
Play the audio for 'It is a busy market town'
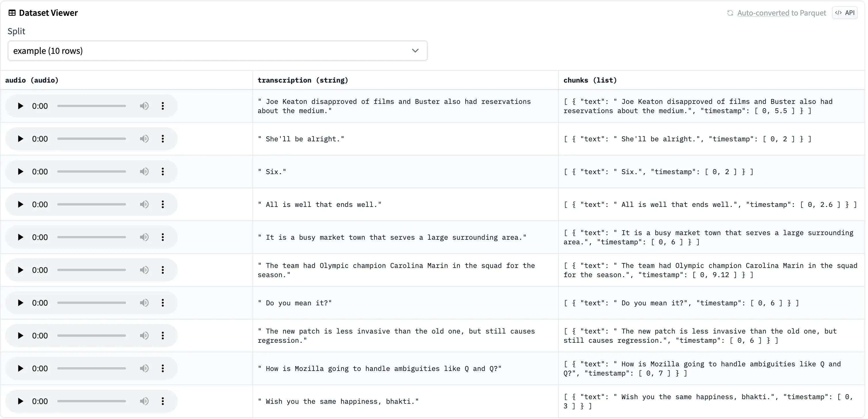pyautogui.click(x=20, y=237)
